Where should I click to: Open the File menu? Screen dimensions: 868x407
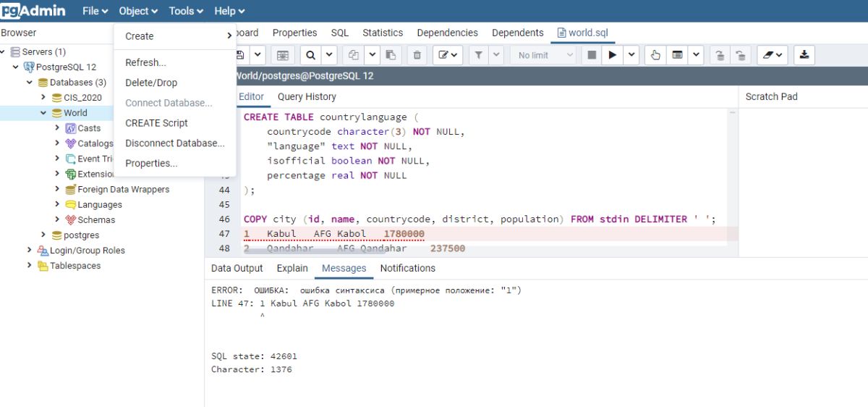(x=95, y=11)
